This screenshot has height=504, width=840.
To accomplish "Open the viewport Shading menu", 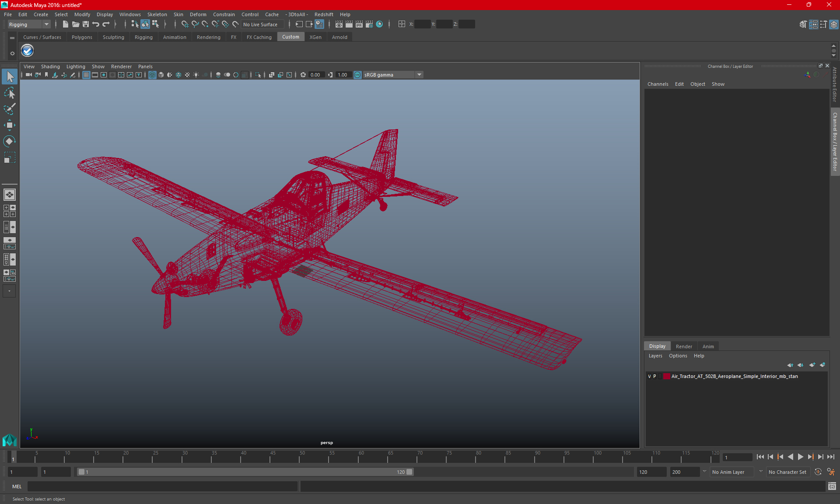I will pyautogui.click(x=50, y=66).
